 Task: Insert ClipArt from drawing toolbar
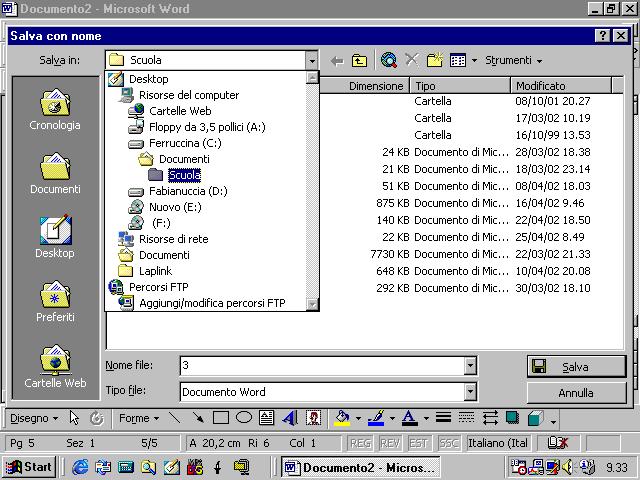(313, 418)
